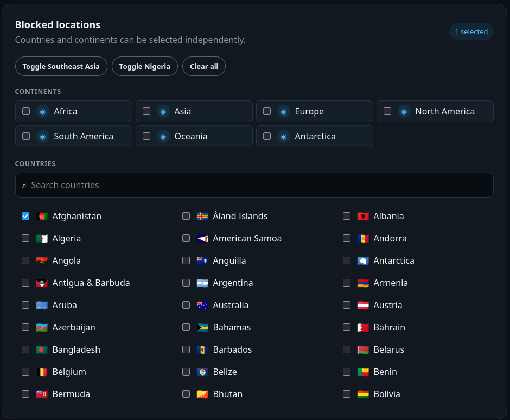Click the Austria flag icon
The image size is (510, 420).
[x=363, y=305]
